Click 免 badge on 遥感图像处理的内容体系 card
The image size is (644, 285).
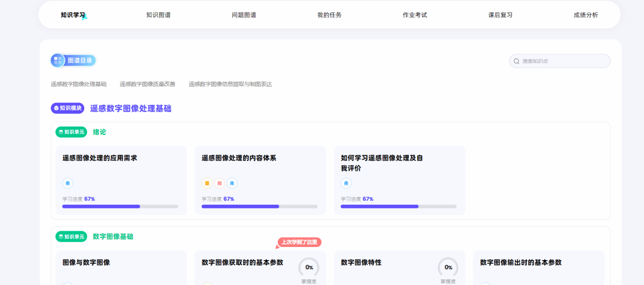pos(232,183)
